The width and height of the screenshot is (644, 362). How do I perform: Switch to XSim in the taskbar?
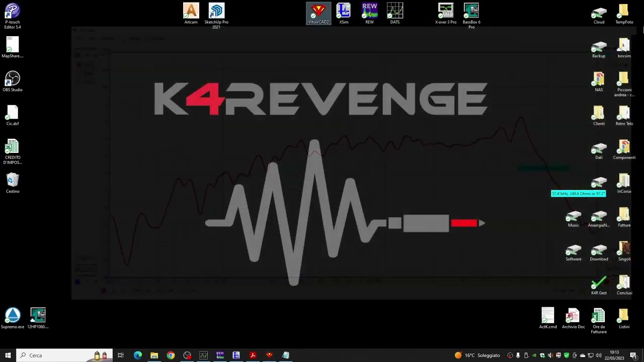[x=236, y=355]
